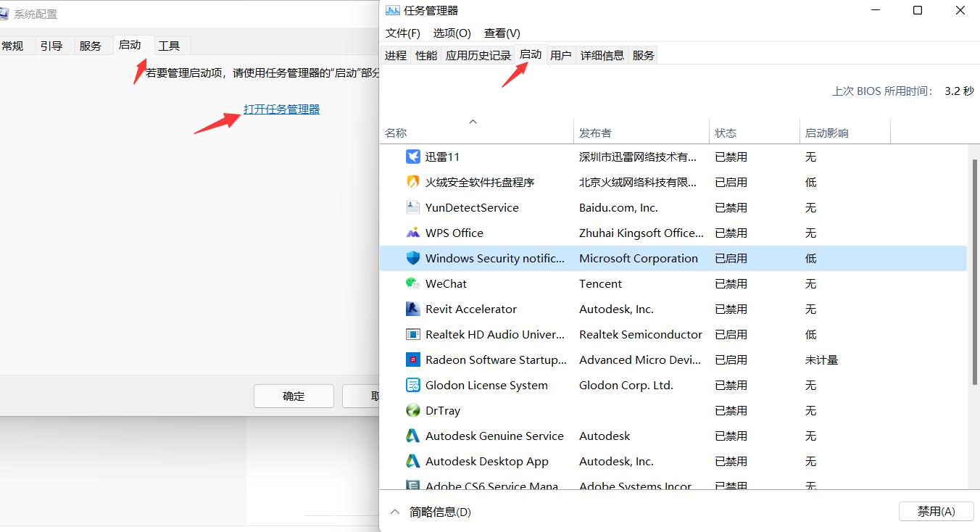
Task: Click the Windows Security shield icon
Action: [x=413, y=258]
